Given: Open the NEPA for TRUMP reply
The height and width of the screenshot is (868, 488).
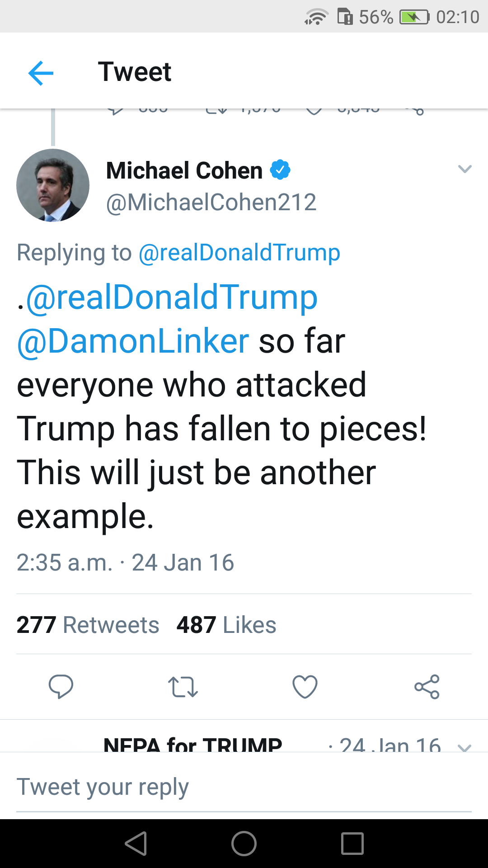Looking at the screenshot, I should [x=193, y=744].
